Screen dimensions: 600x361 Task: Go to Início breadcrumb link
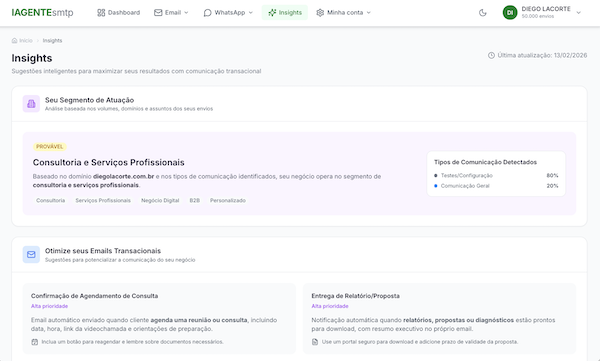(x=26, y=41)
